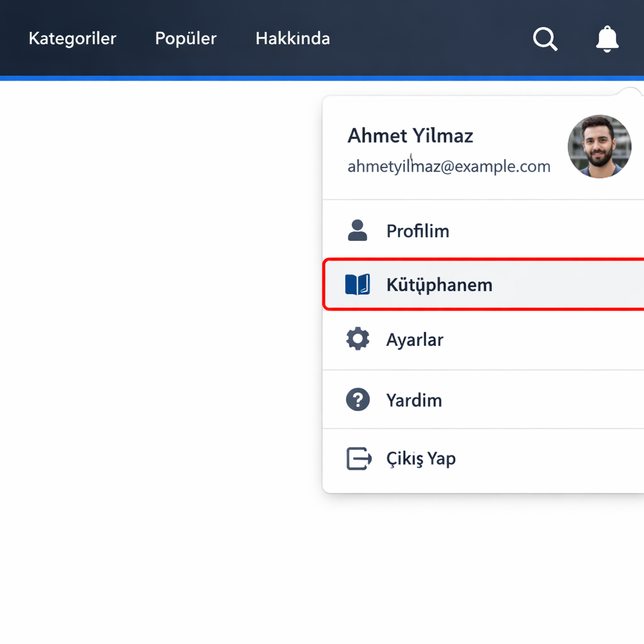The width and height of the screenshot is (644, 644).
Task: Select the Yardim menu label
Action: [x=414, y=400]
